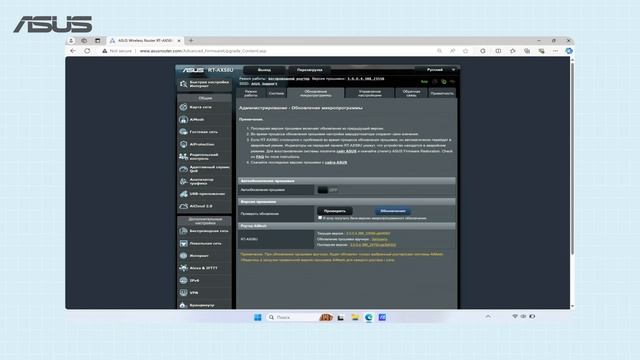Open the USB Application (USB-приложение) page

tap(204, 194)
